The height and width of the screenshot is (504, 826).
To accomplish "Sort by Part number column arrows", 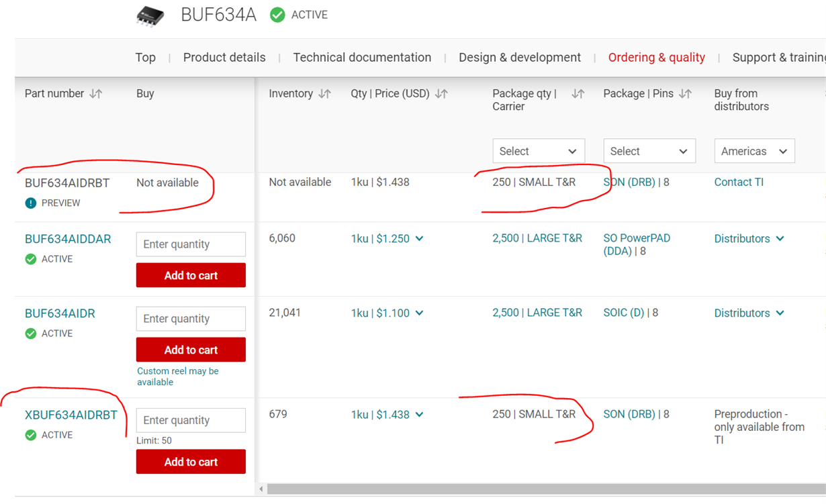I will (96, 94).
